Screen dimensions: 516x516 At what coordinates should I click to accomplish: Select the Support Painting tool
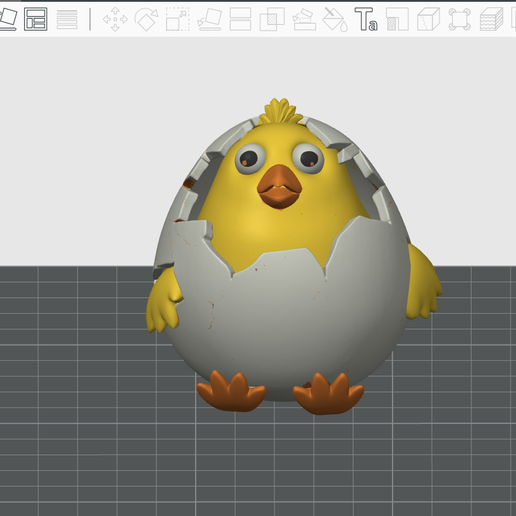click(x=304, y=19)
